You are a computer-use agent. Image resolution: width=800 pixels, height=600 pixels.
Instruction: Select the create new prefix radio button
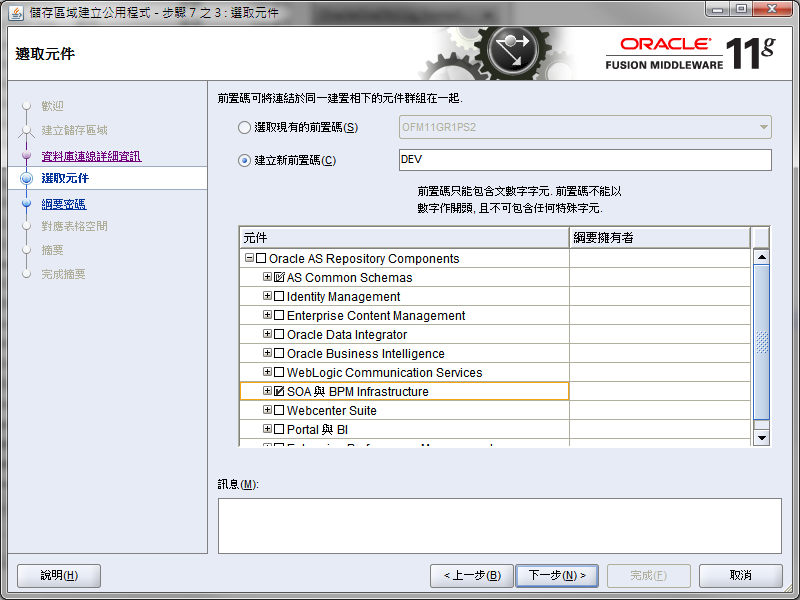point(244,161)
